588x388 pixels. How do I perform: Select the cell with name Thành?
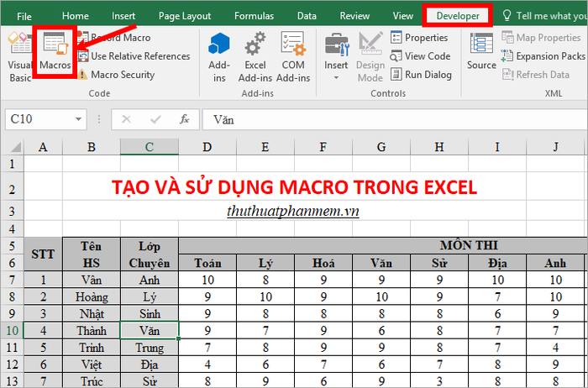point(92,331)
